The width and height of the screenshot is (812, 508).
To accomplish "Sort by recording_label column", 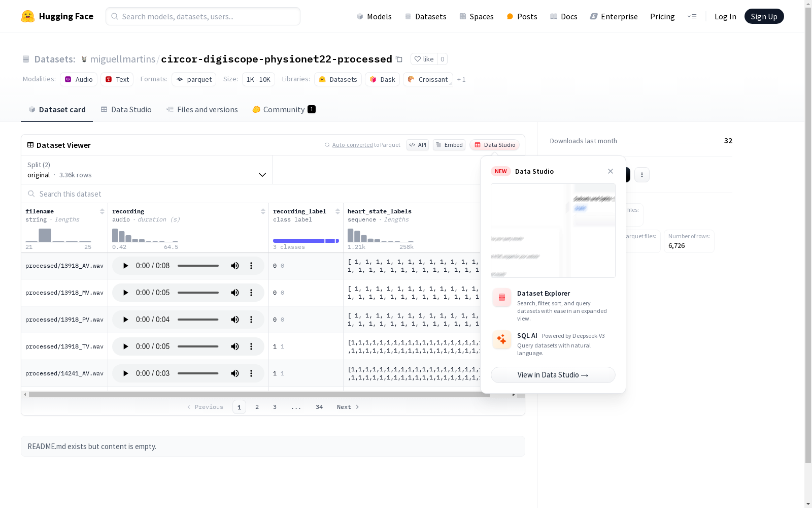I will click(337, 211).
